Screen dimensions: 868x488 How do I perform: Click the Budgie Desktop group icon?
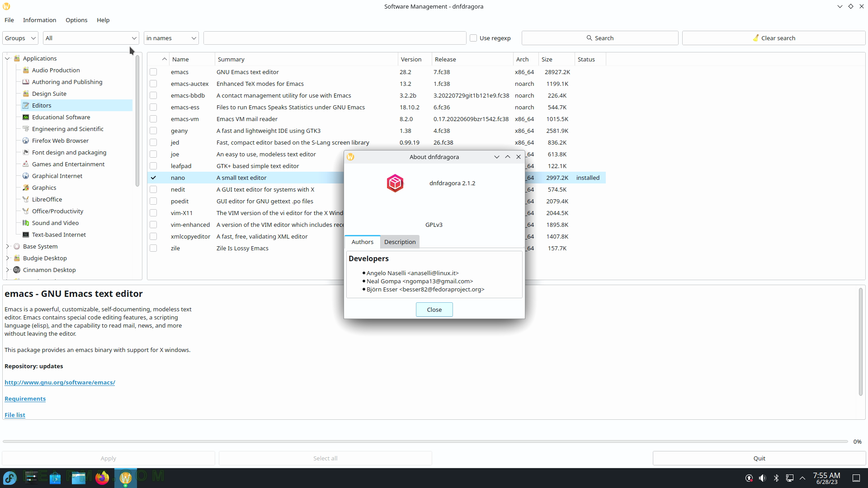[17, 258]
